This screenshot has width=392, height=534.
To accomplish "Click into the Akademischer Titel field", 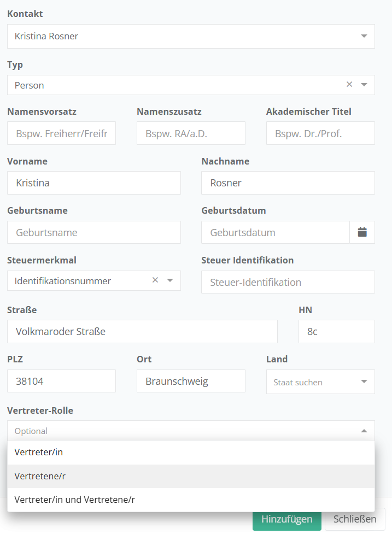I will click(x=320, y=133).
